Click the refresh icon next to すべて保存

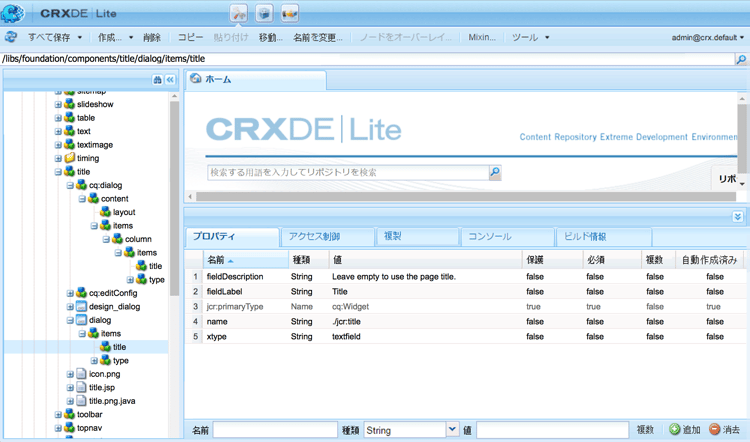point(11,37)
